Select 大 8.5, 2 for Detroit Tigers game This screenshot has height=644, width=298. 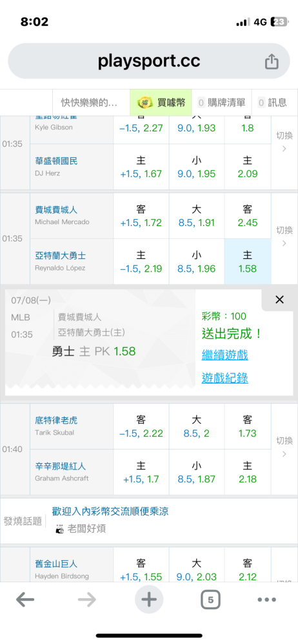196,426
